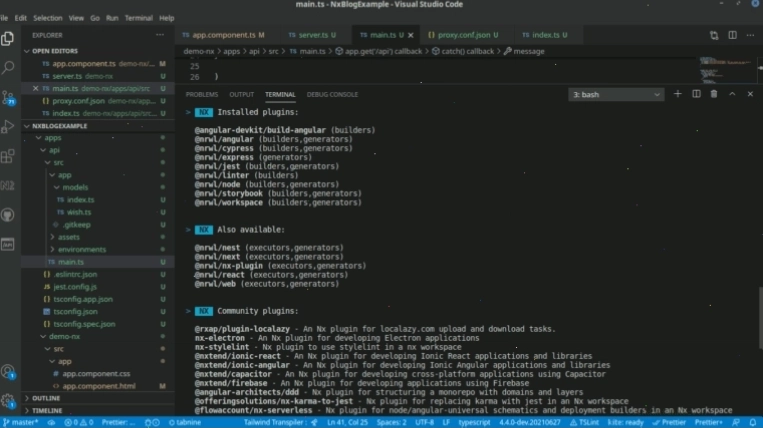Open the Edit menu
The width and height of the screenshot is (763, 429).
20,18
